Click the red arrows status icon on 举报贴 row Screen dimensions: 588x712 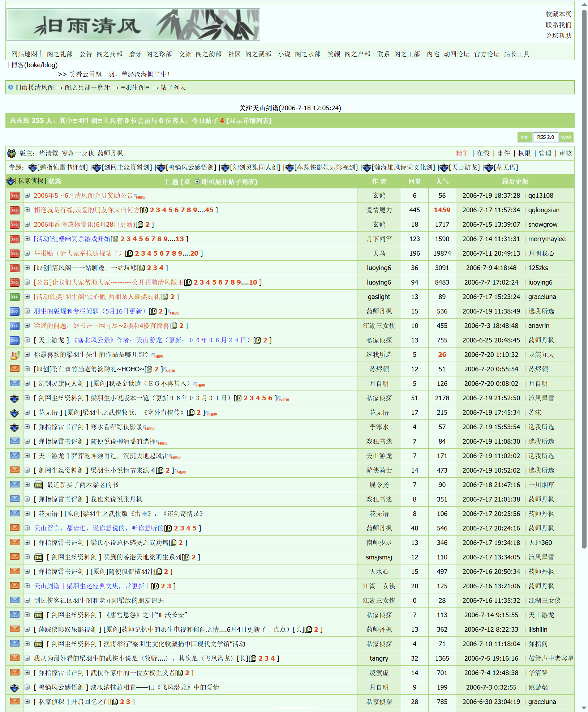[x=14, y=253]
